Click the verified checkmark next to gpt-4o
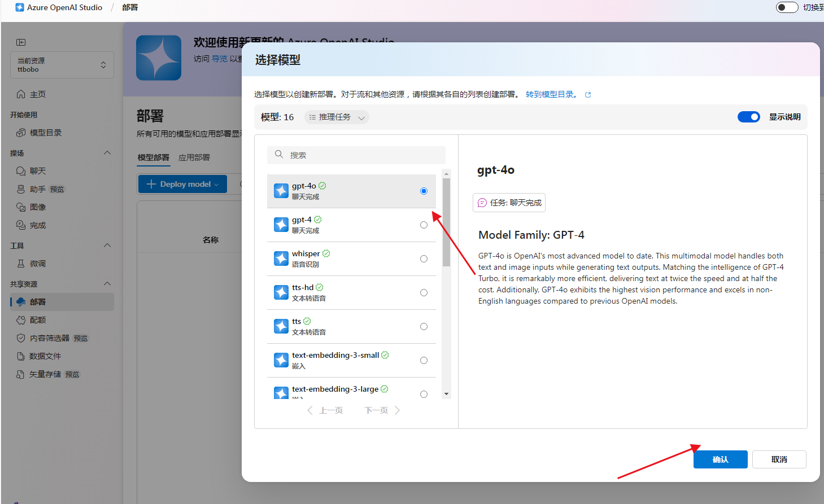 pyautogui.click(x=322, y=186)
